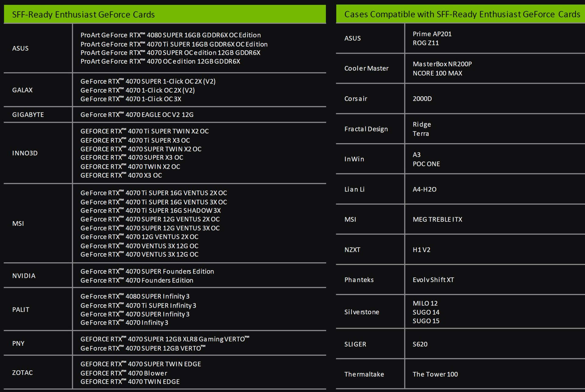This screenshot has height=392, width=585.
Task: Select the ZOTAC 4070 Blower entry
Action: click(124, 373)
